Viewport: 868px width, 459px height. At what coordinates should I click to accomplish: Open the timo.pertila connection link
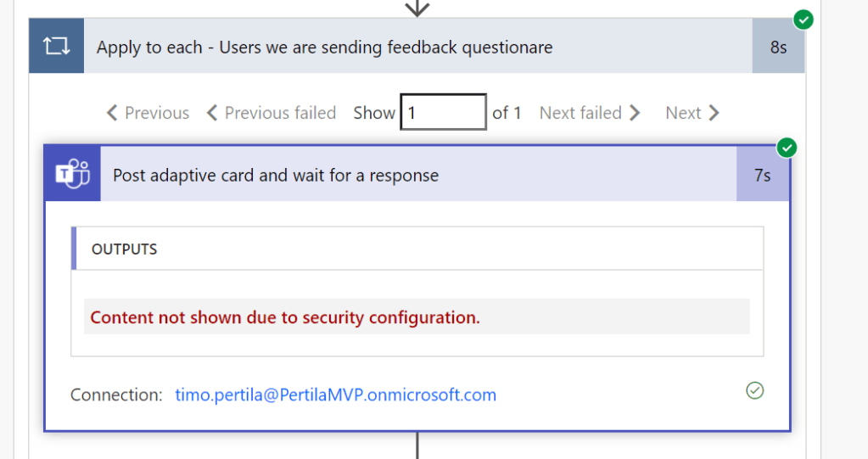[335, 395]
